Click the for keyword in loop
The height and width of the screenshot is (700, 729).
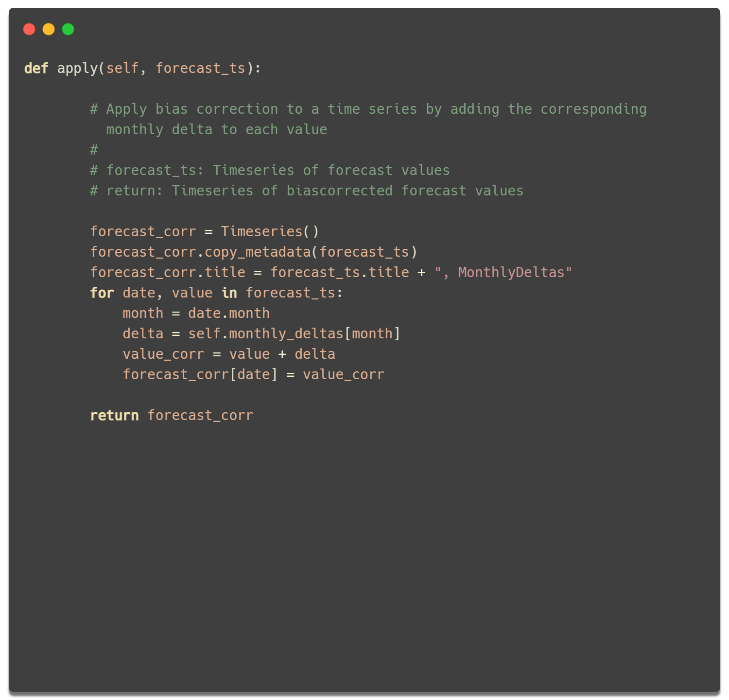(x=102, y=293)
